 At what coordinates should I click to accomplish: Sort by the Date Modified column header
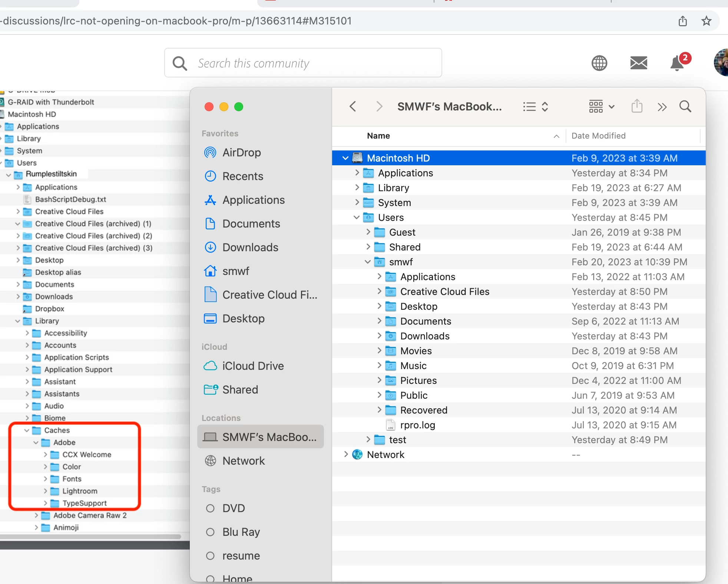tap(598, 136)
